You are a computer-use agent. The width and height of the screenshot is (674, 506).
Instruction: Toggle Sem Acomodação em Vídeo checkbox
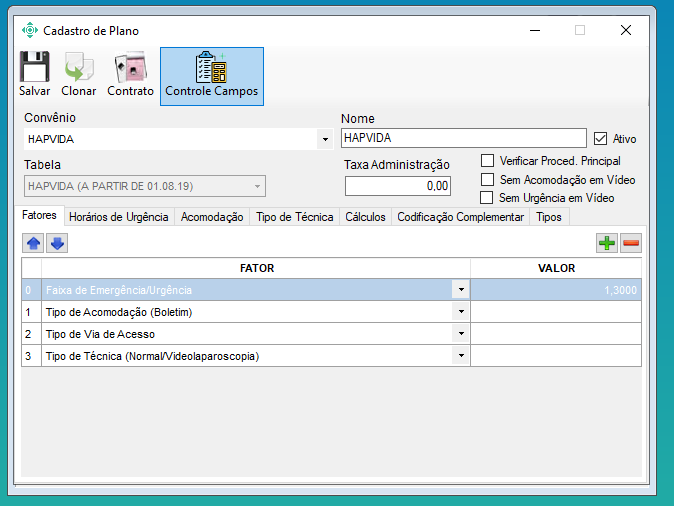click(x=488, y=179)
